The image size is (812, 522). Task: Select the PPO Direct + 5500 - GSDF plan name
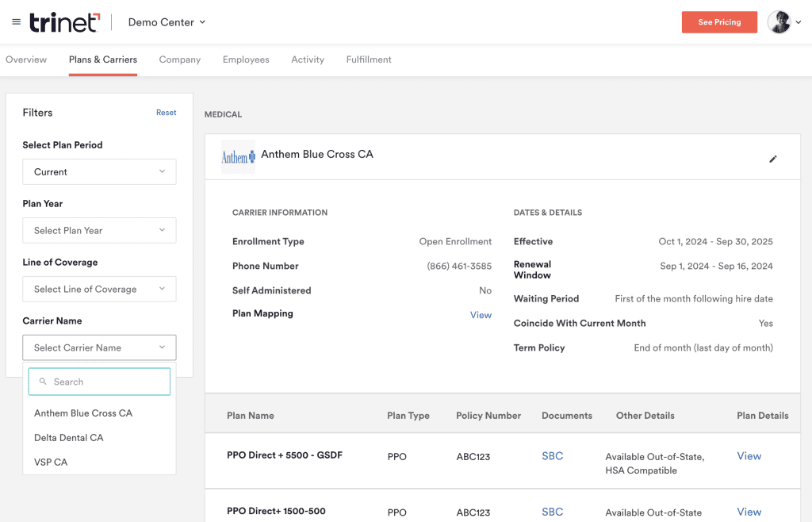[285, 455]
